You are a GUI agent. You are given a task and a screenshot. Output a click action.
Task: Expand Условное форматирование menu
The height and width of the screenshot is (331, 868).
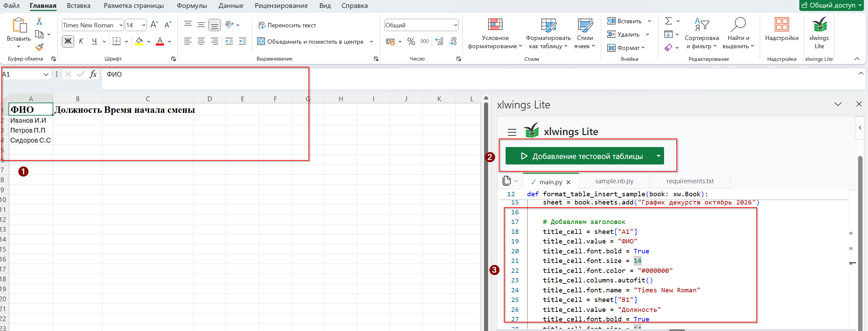[x=495, y=34]
